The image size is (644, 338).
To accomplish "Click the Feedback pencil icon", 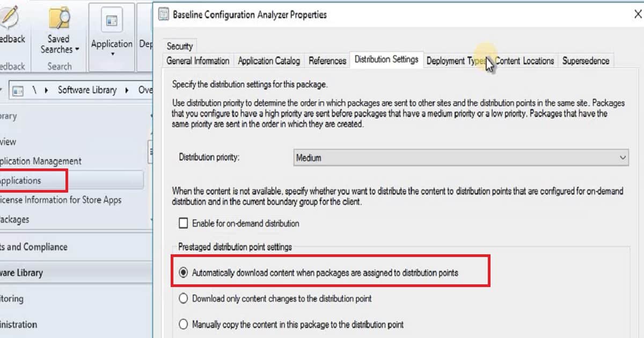I will click(x=10, y=17).
